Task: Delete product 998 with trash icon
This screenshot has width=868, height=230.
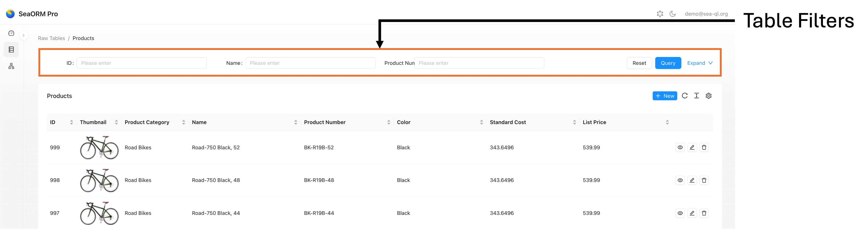Action: tap(704, 180)
